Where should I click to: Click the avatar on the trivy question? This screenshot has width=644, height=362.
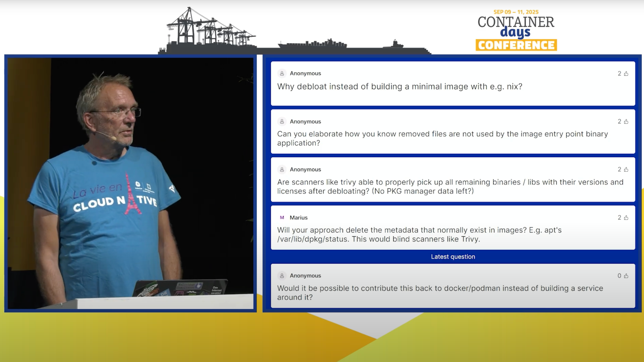tap(282, 169)
